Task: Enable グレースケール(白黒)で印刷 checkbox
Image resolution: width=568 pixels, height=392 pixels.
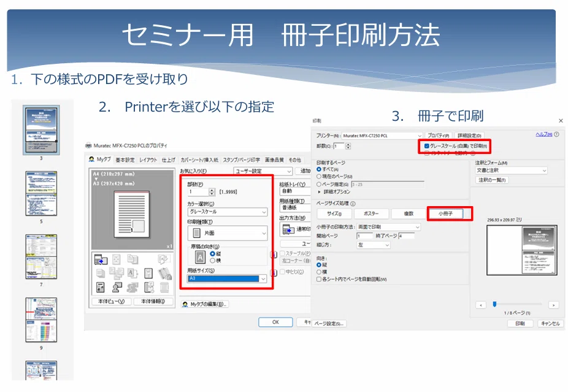Action: [427, 146]
